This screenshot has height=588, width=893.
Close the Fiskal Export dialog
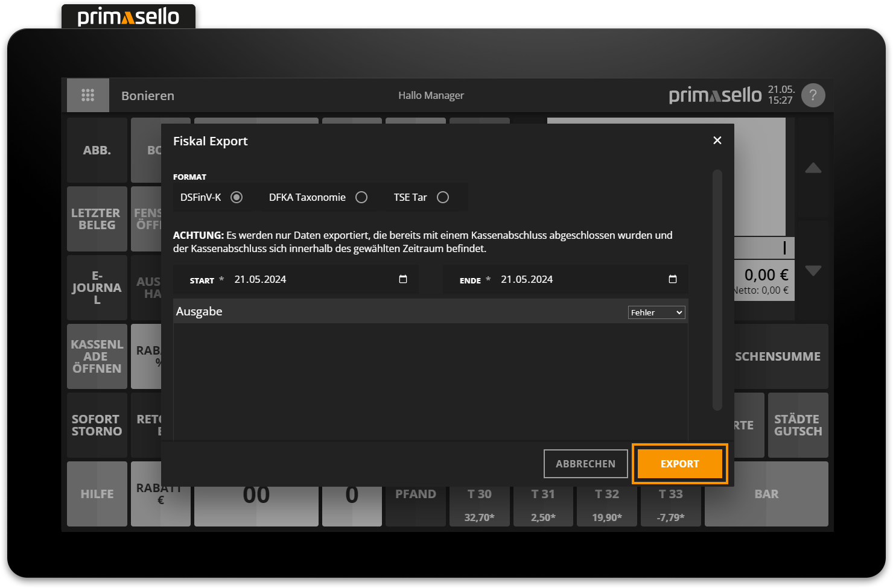[717, 141]
